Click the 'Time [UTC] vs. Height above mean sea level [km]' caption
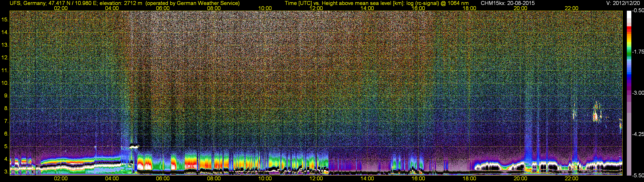This screenshot has width=644, height=182. [x=344, y=3]
